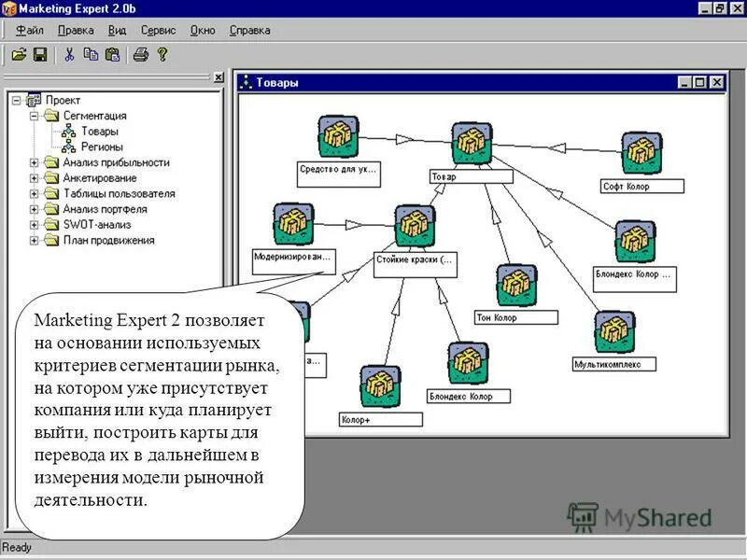Click the Copy toolbar icon
Viewport: 747px width, 560px height.
(x=91, y=55)
